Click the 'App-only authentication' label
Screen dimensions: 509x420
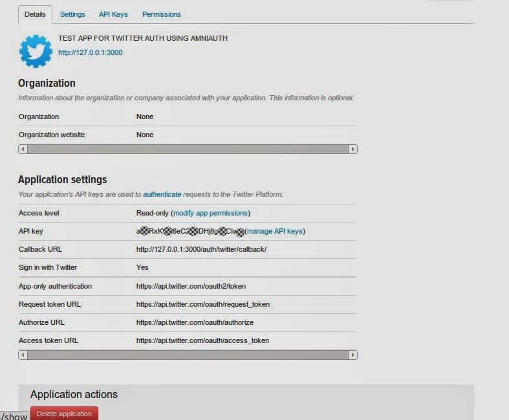[55, 286]
